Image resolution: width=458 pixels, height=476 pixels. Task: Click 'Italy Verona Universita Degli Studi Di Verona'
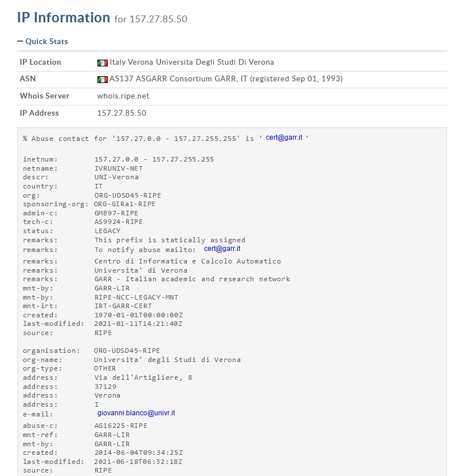click(191, 62)
